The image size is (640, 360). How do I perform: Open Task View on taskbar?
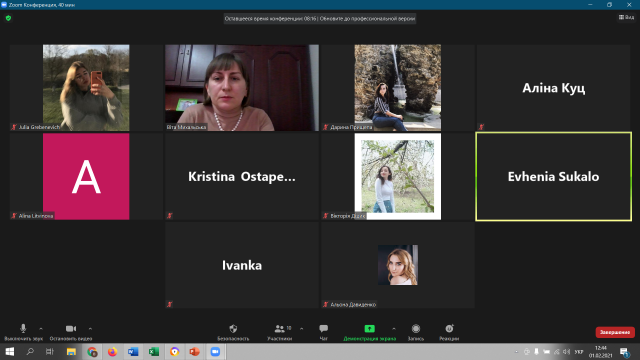(50, 351)
